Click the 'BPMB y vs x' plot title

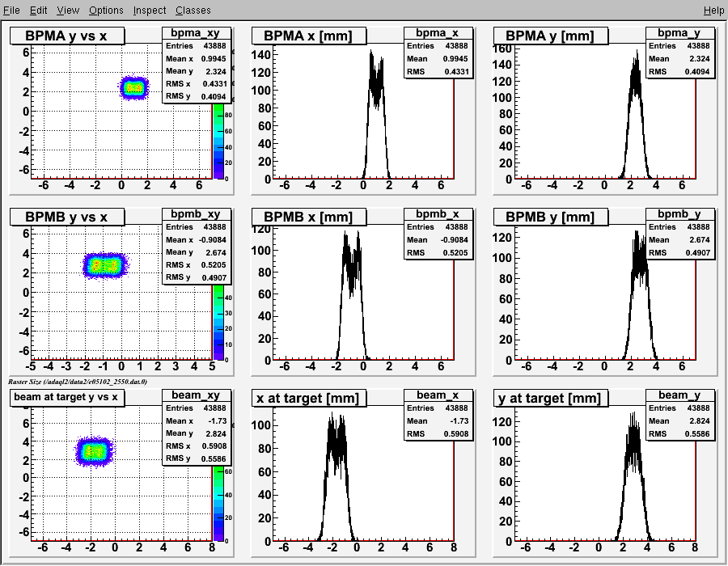(x=67, y=218)
